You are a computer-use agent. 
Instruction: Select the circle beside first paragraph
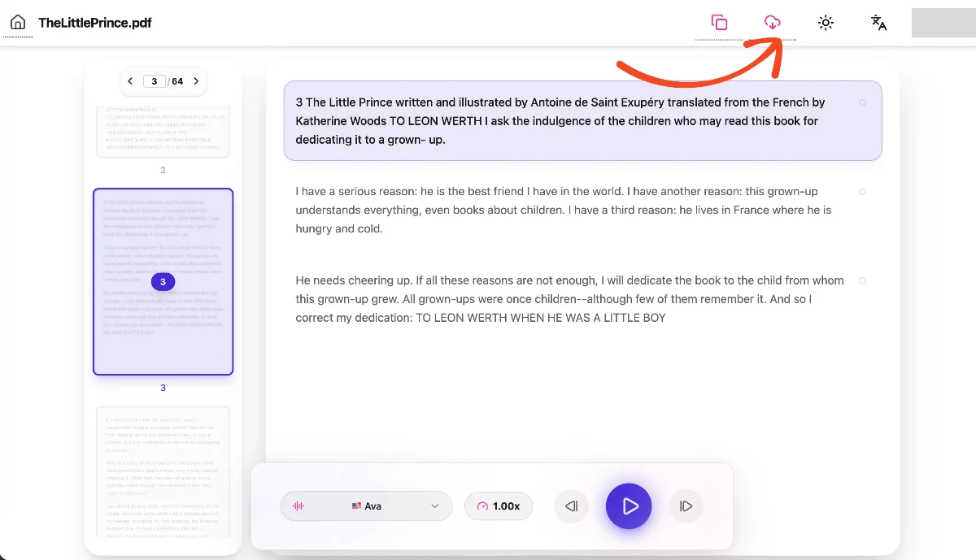[863, 102]
